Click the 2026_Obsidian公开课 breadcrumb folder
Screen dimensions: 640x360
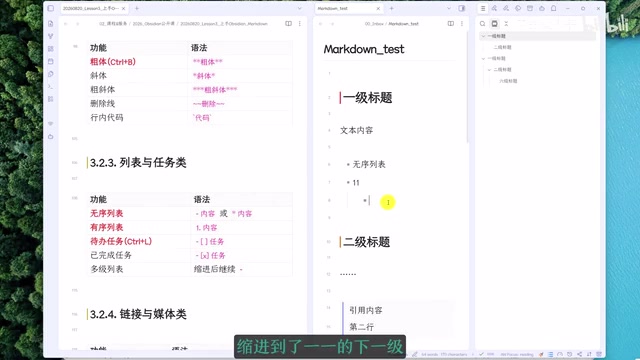[x=153, y=24]
